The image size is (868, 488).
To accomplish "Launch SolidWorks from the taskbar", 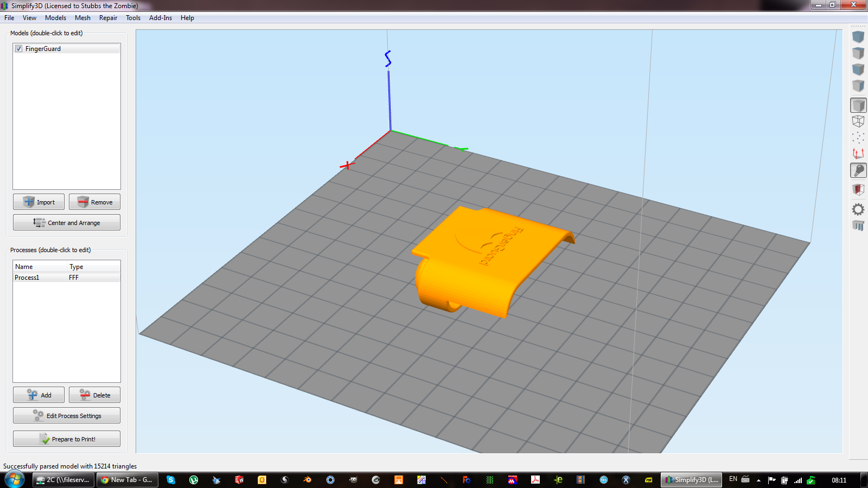I will [x=239, y=480].
